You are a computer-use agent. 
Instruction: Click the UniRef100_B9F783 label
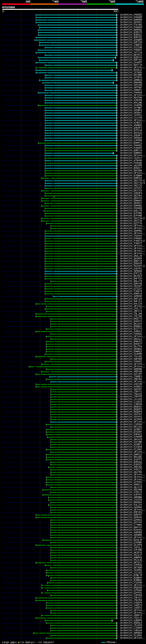pos(131,60)
